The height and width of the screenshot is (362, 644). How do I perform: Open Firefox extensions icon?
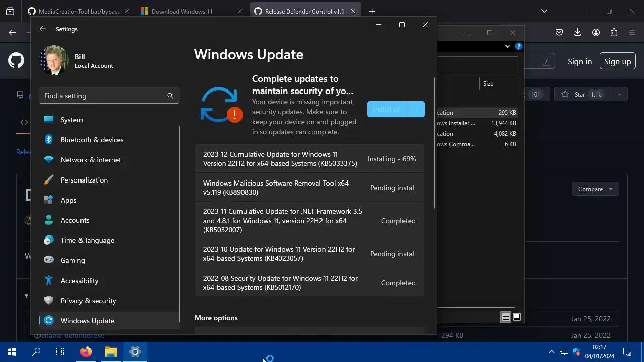click(x=614, y=32)
